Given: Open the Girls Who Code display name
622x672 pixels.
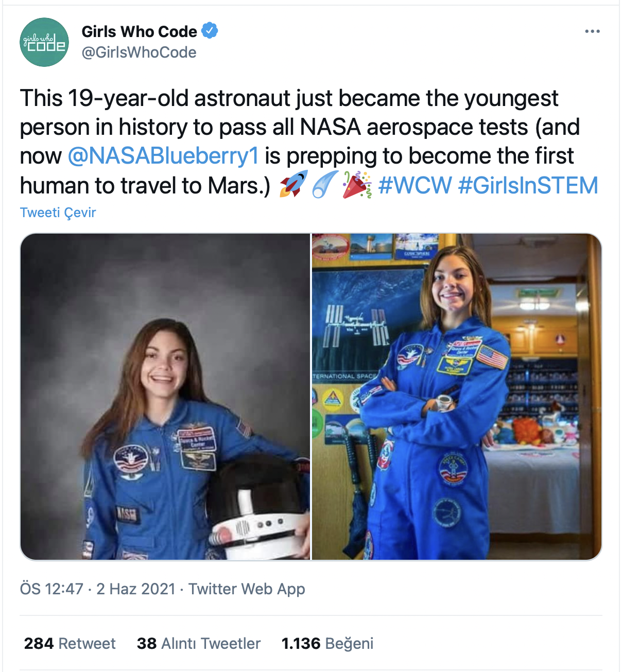Looking at the screenshot, I should (x=139, y=32).
